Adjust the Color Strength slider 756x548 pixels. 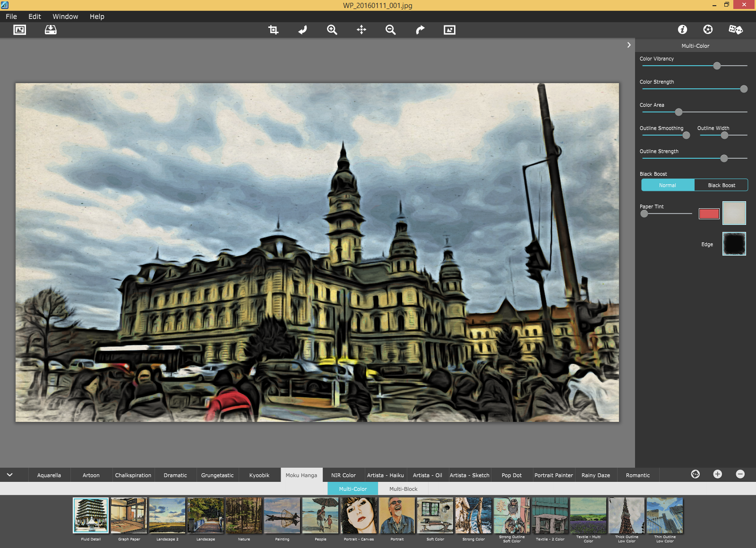click(x=744, y=89)
